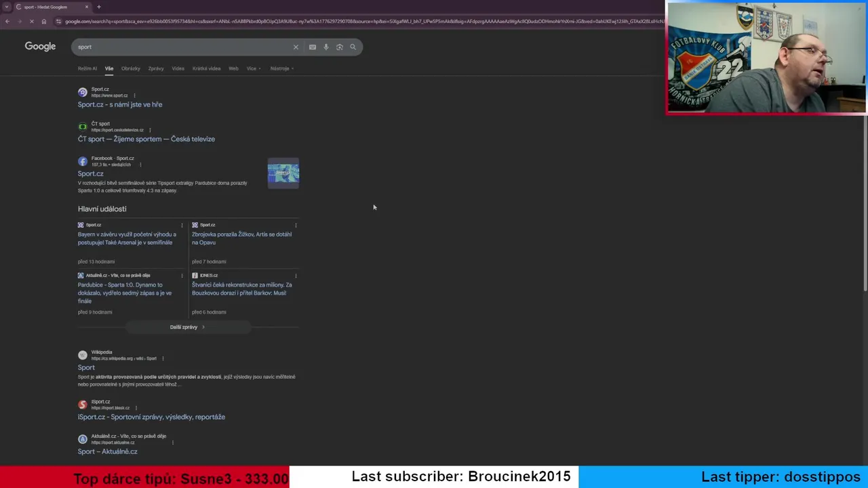Open the on-screen keyboard input tool

tap(313, 47)
